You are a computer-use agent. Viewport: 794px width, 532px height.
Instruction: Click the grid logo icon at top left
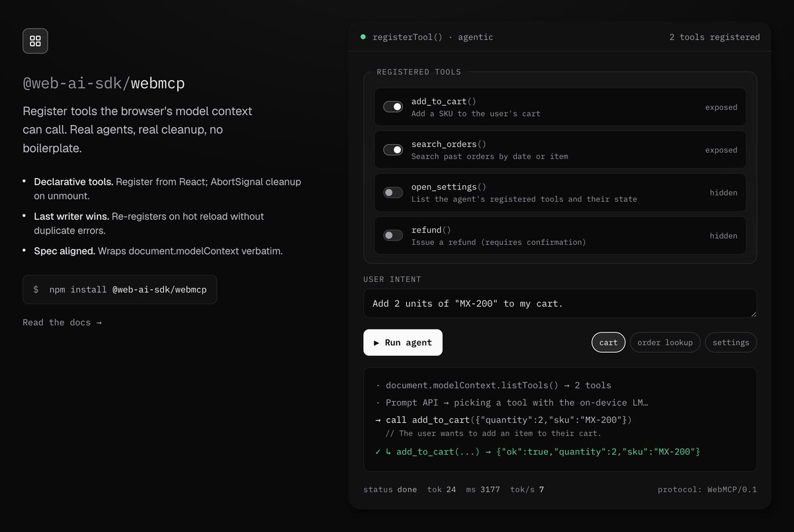click(35, 41)
